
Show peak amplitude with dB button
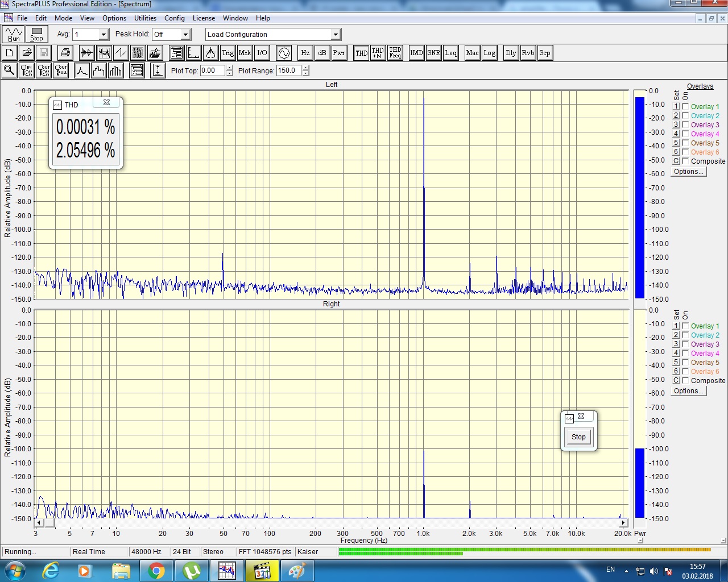click(322, 53)
